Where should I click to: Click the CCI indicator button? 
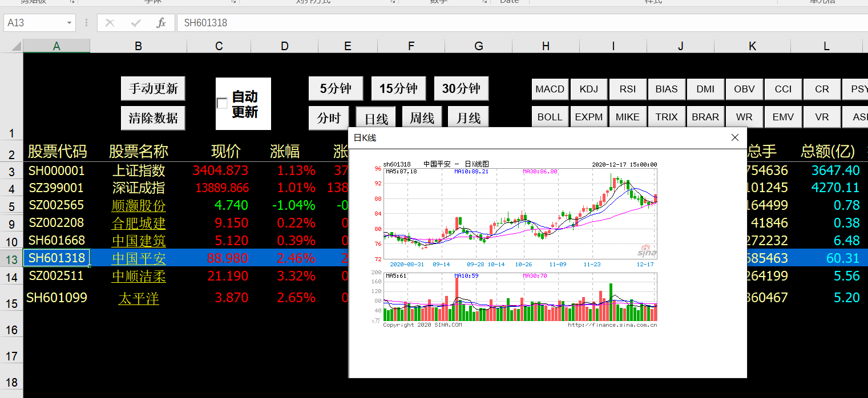783,89
